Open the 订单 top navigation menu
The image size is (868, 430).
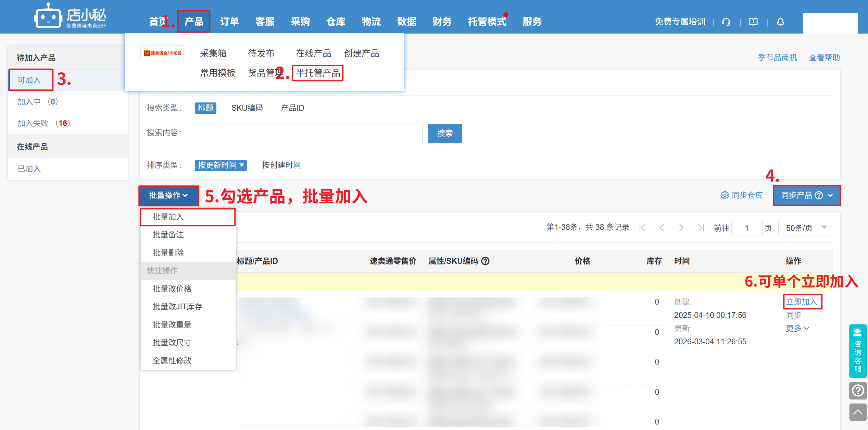click(x=229, y=22)
